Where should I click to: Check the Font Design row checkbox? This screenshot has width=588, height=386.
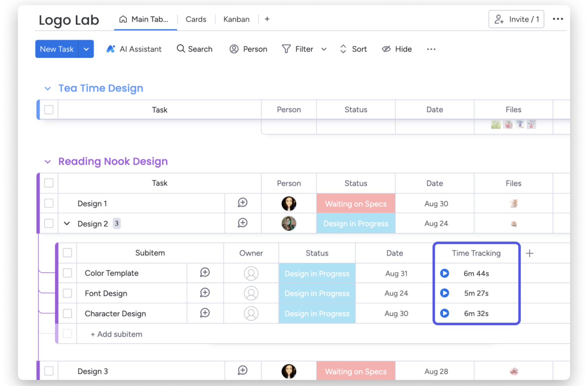coord(67,293)
